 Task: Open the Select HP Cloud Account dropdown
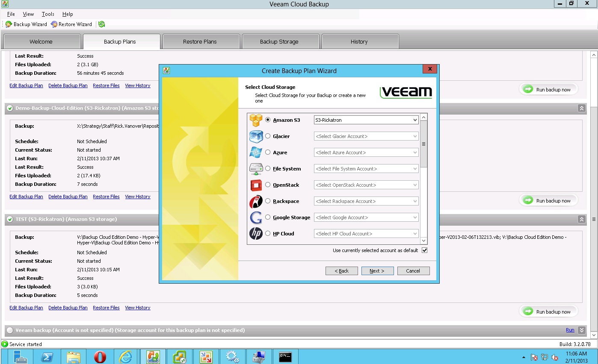pyautogui.click(x=366, y=234)
